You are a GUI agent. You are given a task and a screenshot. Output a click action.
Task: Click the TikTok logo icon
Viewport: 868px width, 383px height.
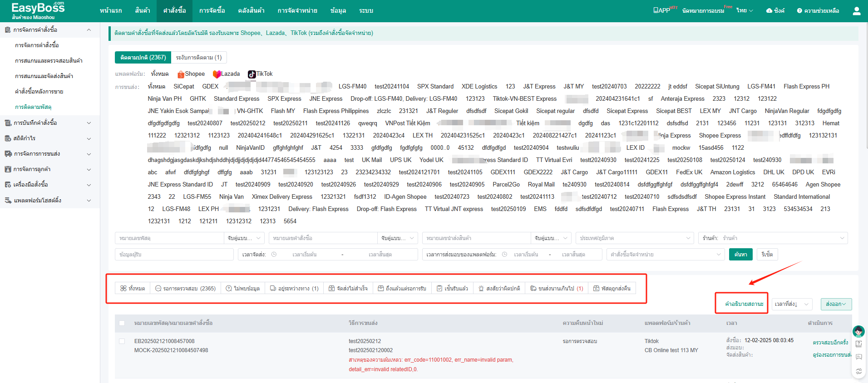252,74
